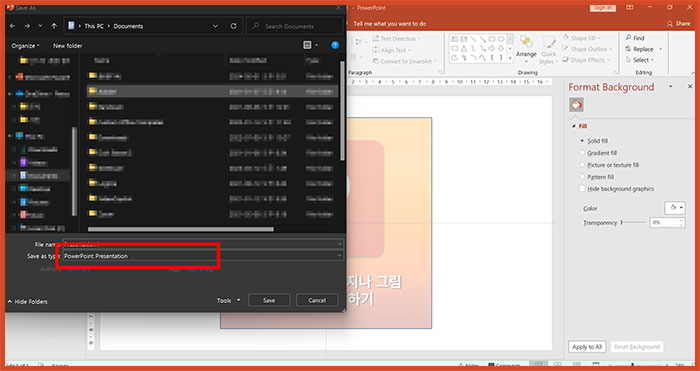700x371 pixels.
Task: Choose Solid fill option
Action: click(x=595, y=141)
